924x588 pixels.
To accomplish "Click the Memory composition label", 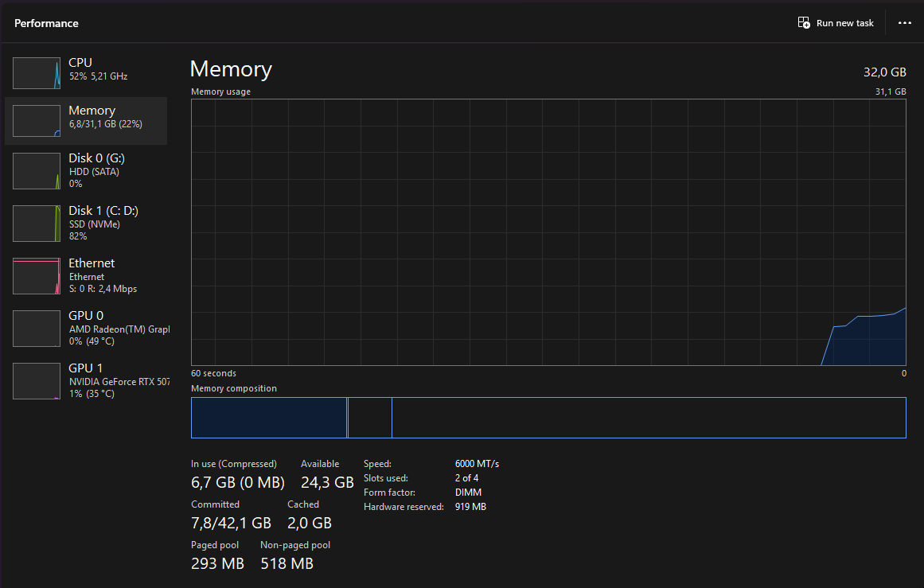I will pyautogui.click(x=234, y=389).
